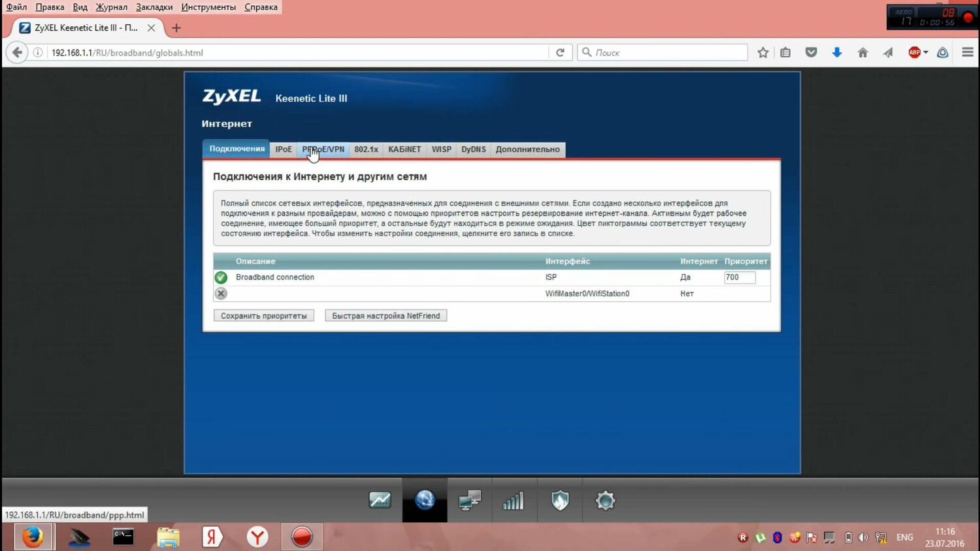The width and height of the screenshot is (980, 551).
Task: Open the Firefox hamburger menu
Action: pos(968,52)
